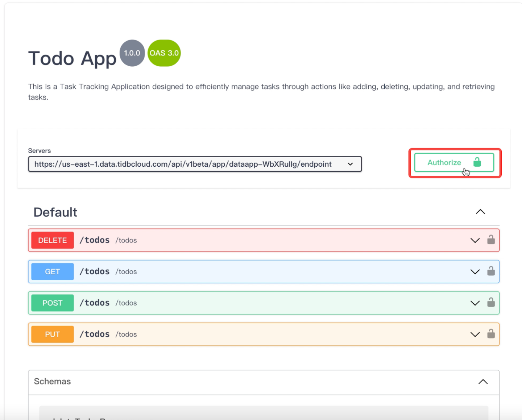Select the DELETE method label
Image resolution: width=522 pixels, height=420 pixels.
point(52,240)
